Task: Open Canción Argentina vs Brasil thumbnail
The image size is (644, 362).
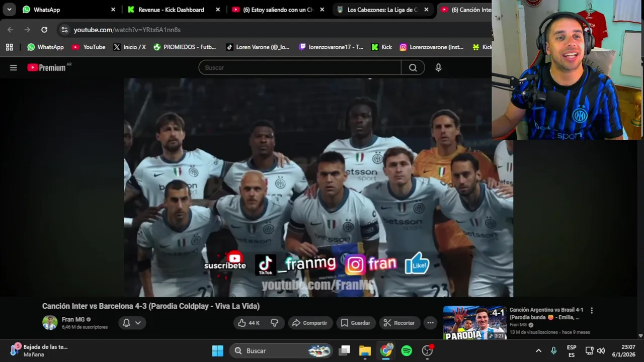Action: 474,323
